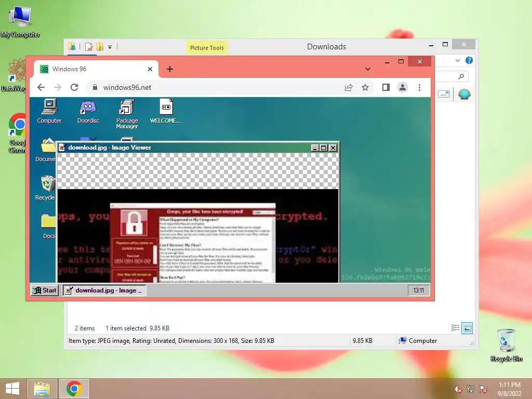Open a new Chrome tab
This screenshot has height=399, width=532.
tap(170, 69)
